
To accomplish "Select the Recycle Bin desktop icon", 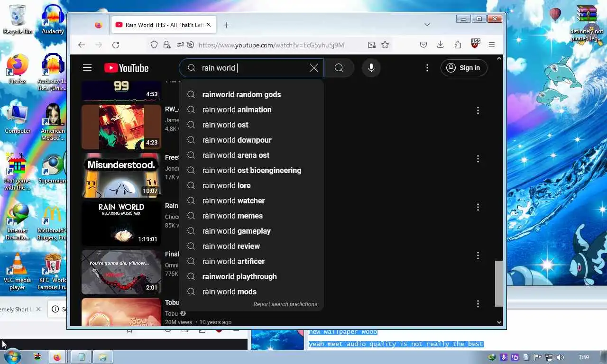I will [x=18, y=19].
